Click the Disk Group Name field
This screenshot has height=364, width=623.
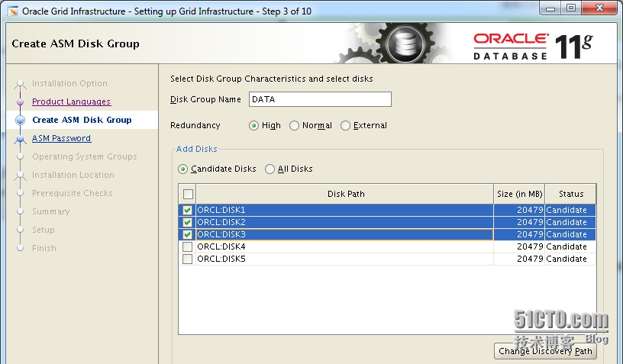320,99
